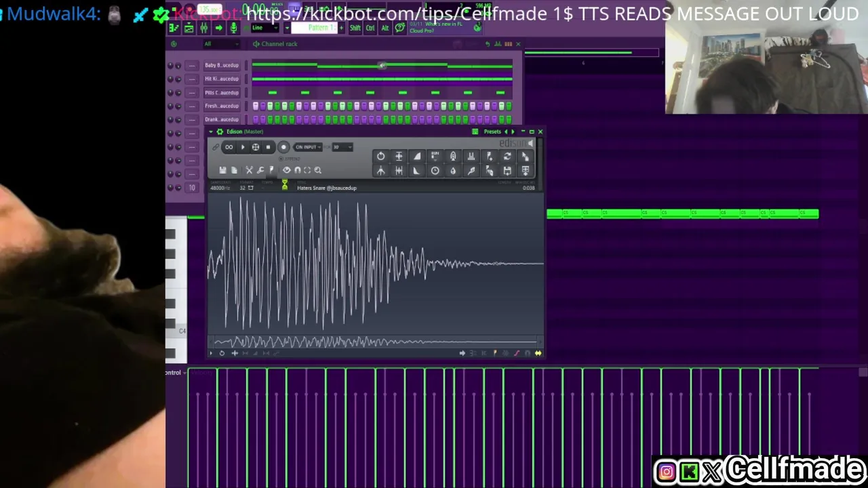Open the ON INPUT record mode dropdown

click(309, 147)
